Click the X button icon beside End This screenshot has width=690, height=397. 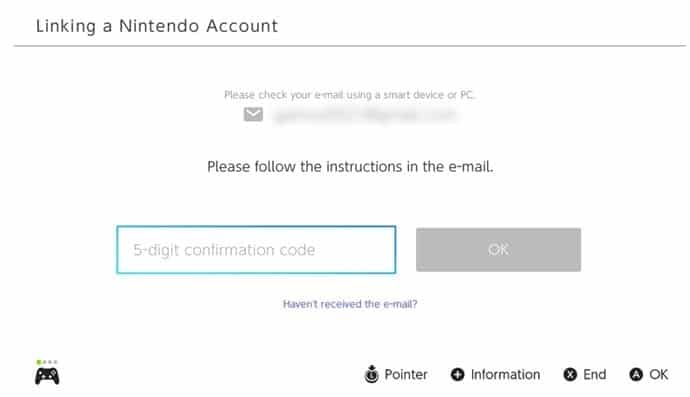[x=570, y=375]
